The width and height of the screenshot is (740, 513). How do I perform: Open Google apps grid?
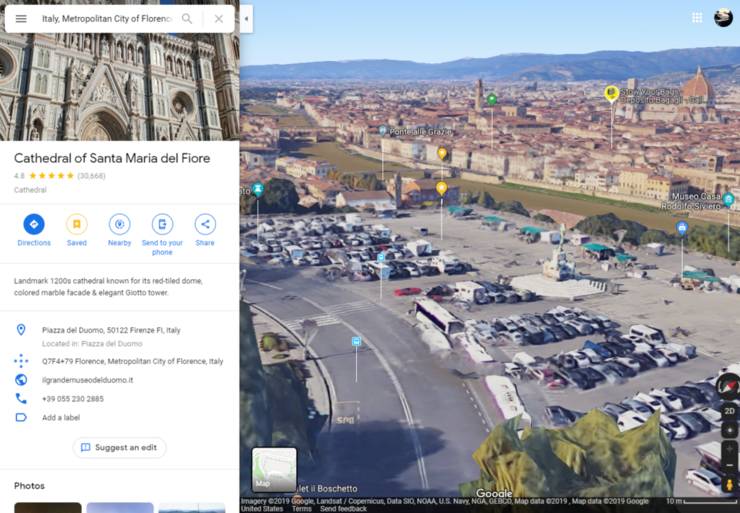point(697,18)
